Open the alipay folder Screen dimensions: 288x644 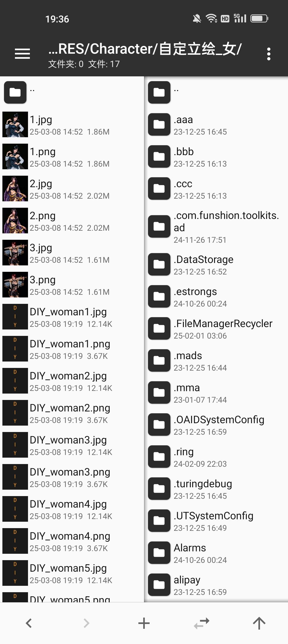[216, 585]
